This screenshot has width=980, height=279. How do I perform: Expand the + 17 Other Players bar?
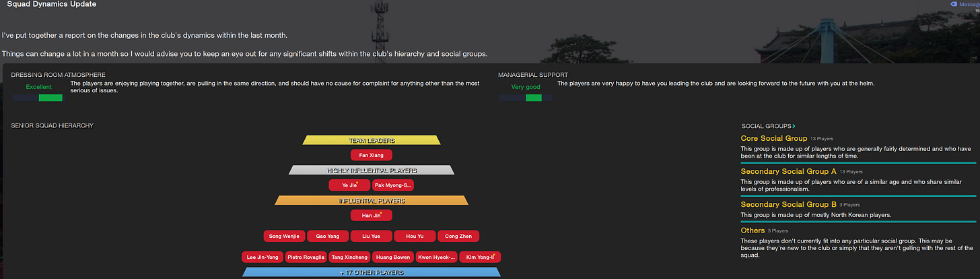(x=372, y=272)
